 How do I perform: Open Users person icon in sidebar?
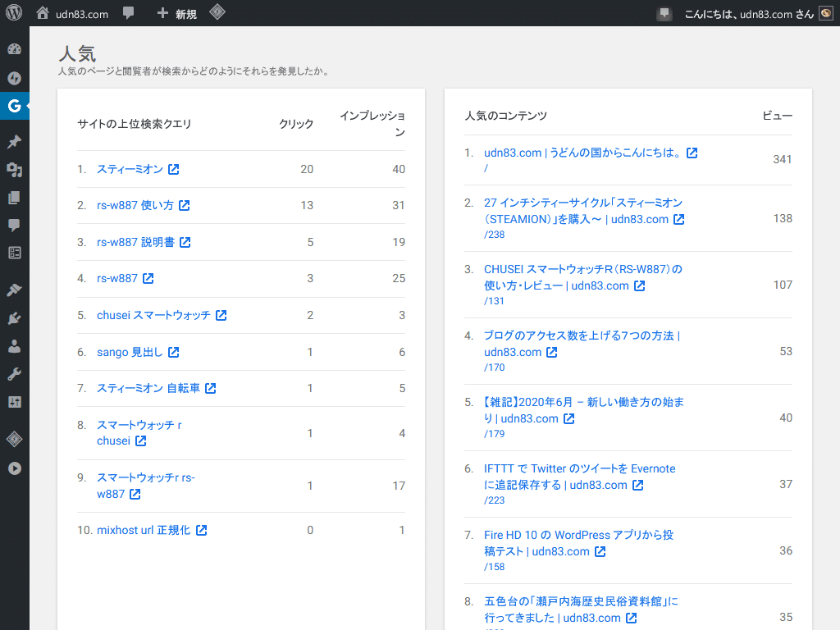pos(15,346)
